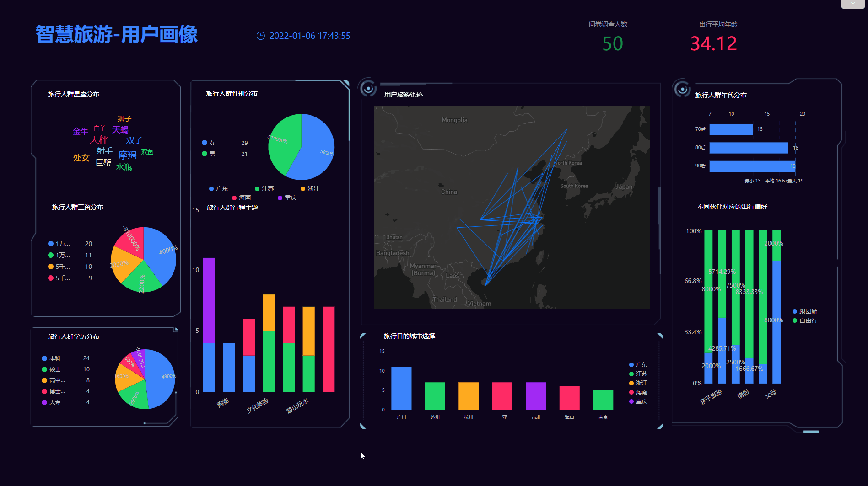Click the clock icon next to the timestamp
This screenshot has height=486, width=868.
click(x=261, y=36)
